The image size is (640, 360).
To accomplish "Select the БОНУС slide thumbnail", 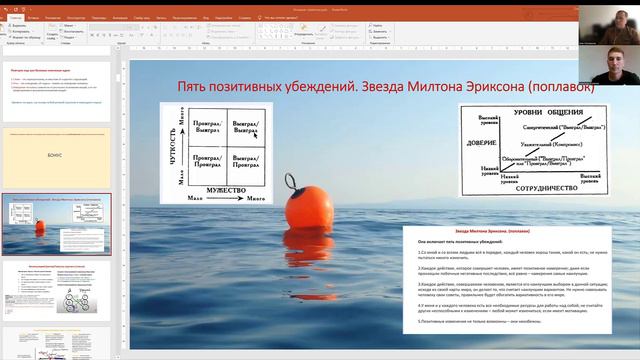I will 57,158.
